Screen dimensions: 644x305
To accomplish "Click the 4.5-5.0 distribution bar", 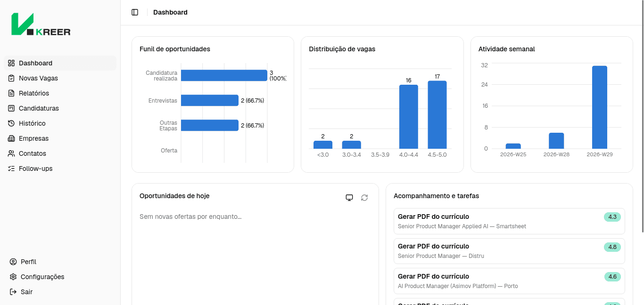I will coord(437,115).
